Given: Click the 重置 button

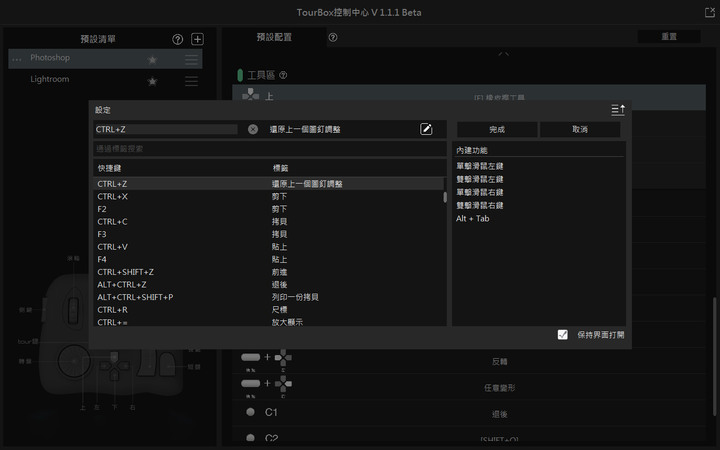Looking at the screenshot, I should (669, 36).
